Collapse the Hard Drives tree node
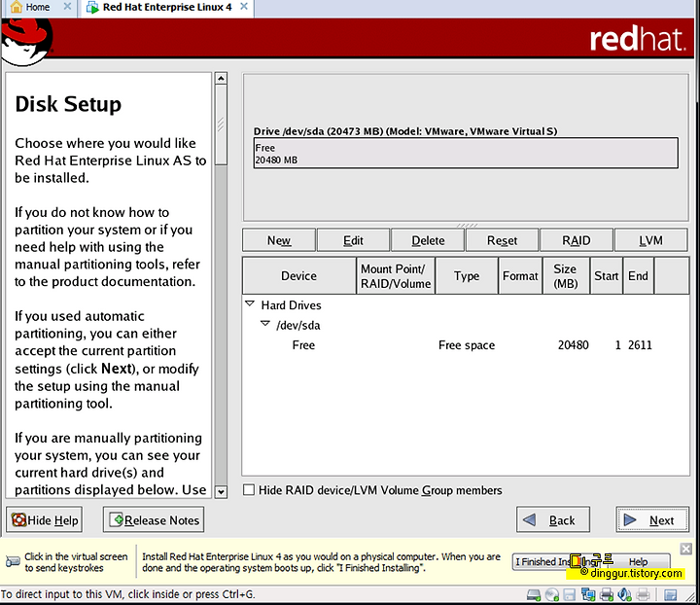700x605 pixels. tap(250, 303)
